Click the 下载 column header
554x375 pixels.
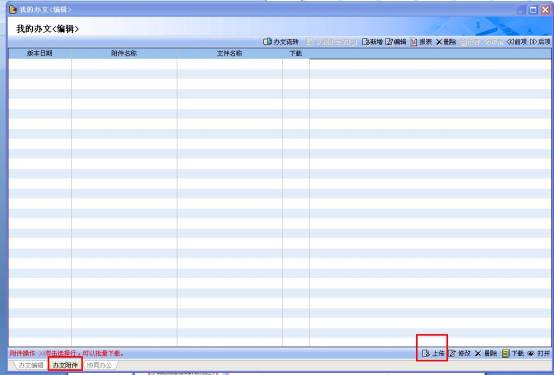coord(296,53)
